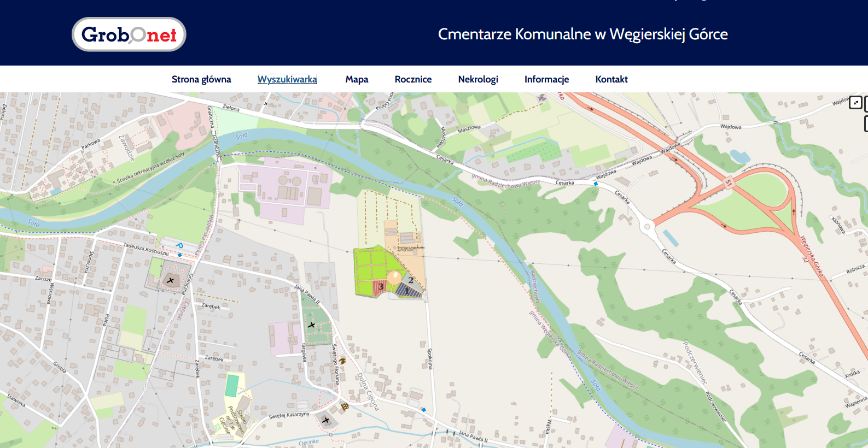Open the Strona główna page
Image resolution: width=868 pixels, height=448 pixels.
point(201,79)
